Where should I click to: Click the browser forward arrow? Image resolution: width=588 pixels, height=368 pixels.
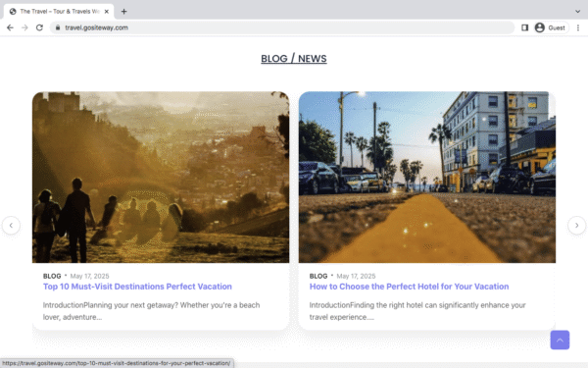coord(24,27)
